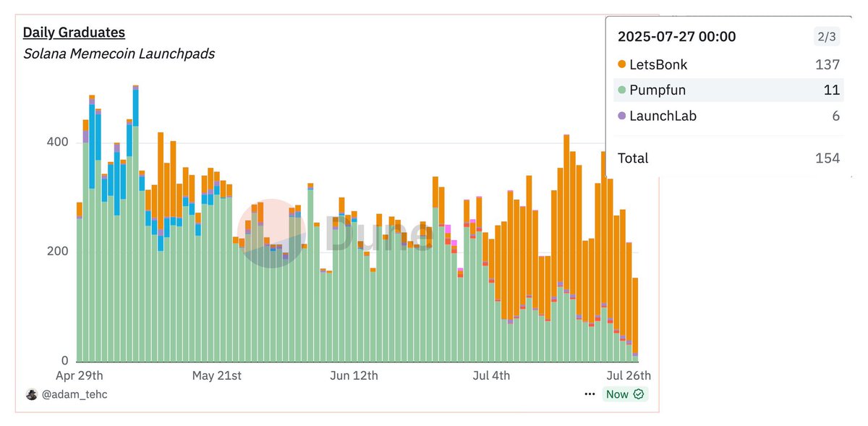Click the author avatar icon beside @adam_tehc
The image size is (868, 426).
32,394
